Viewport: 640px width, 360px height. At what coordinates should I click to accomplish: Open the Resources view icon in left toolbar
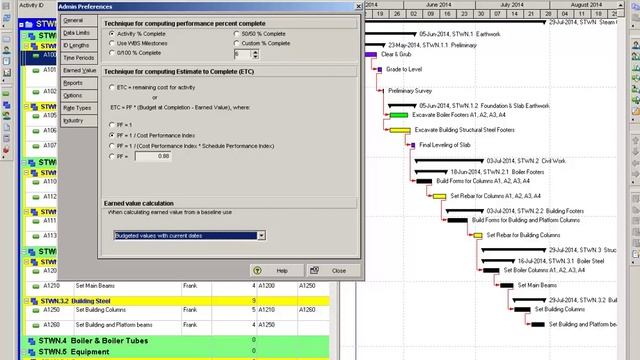click(x=6, y=50)
